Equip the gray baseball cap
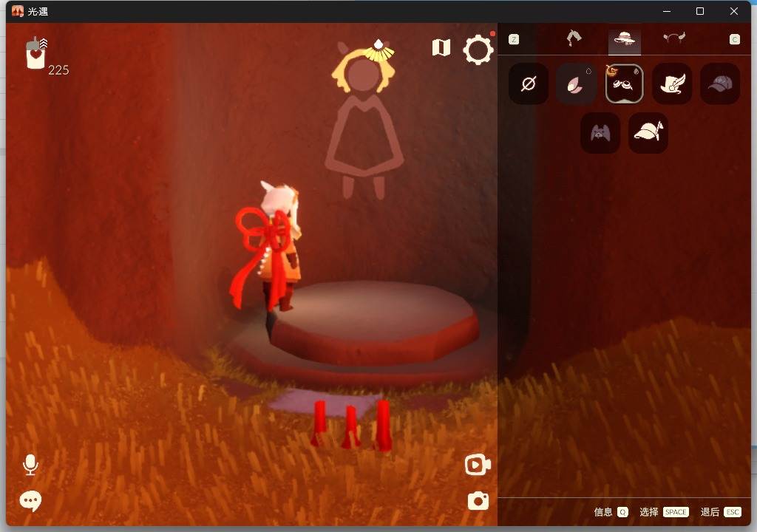The height and width of the screenshot is (532, 757). pos(720,84)
